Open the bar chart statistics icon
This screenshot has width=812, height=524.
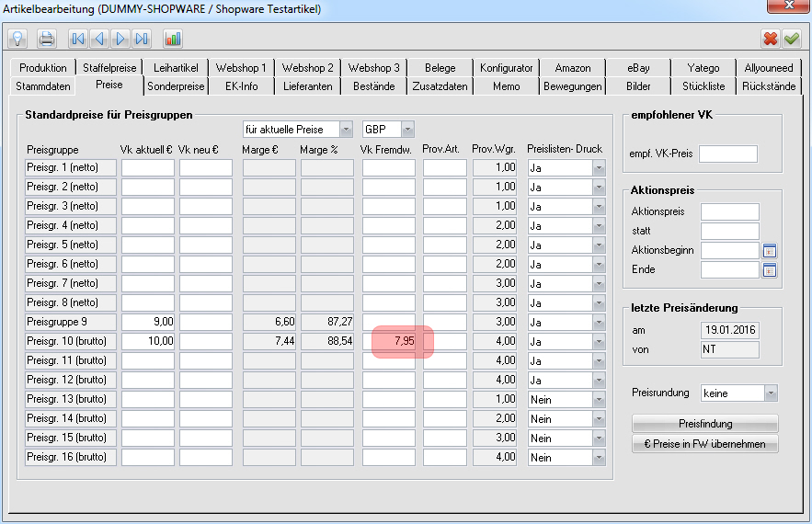point(173,39)
